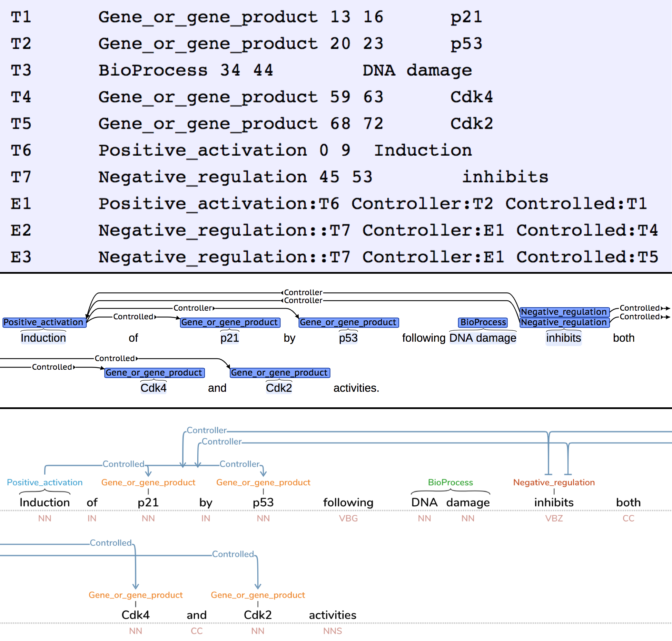
Task: Click the red Negative_regulation label in bottom panel
Action: click(553, 482)
